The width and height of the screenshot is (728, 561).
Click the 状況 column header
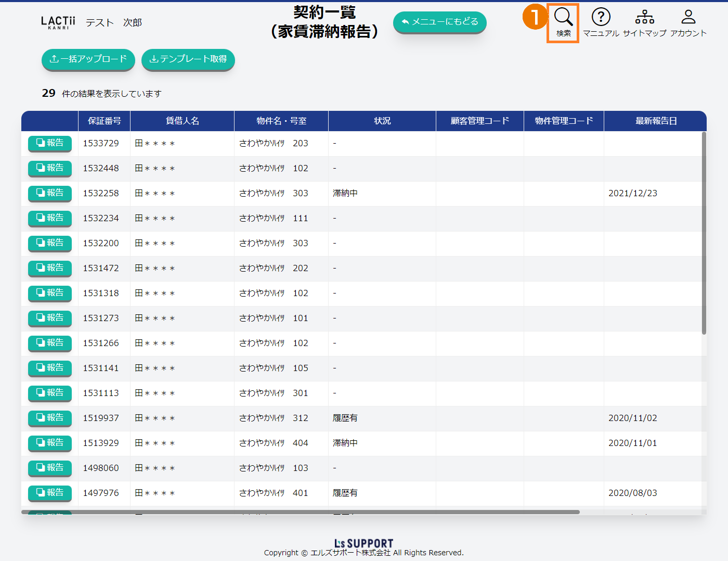pos(382,121)
